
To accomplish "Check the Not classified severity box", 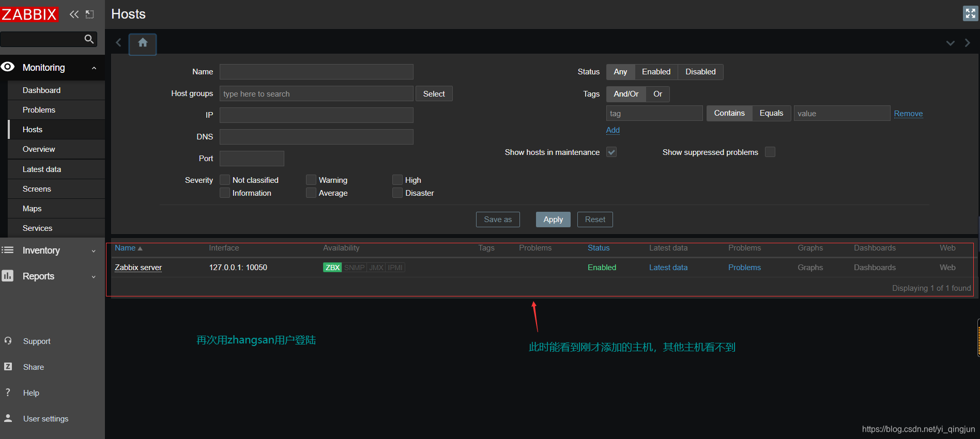I will [225, 180].
